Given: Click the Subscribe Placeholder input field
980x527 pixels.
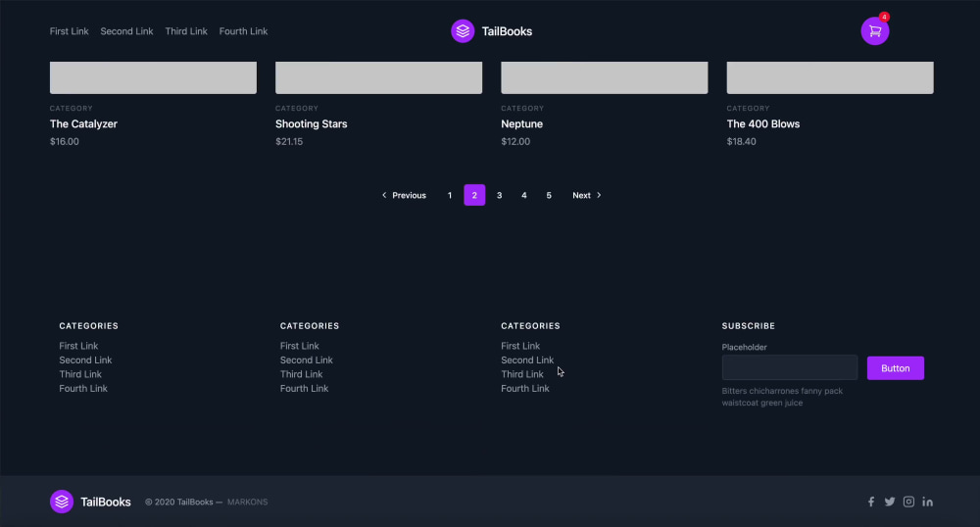Looking at the screenshot, I should coord(790,367).
